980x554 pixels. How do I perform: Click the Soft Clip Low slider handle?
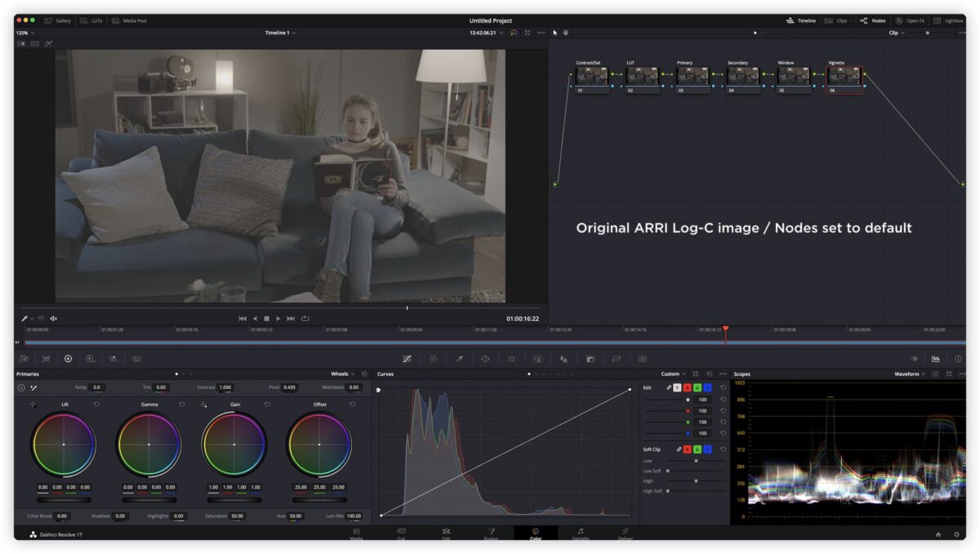click(x=696, y=461)
